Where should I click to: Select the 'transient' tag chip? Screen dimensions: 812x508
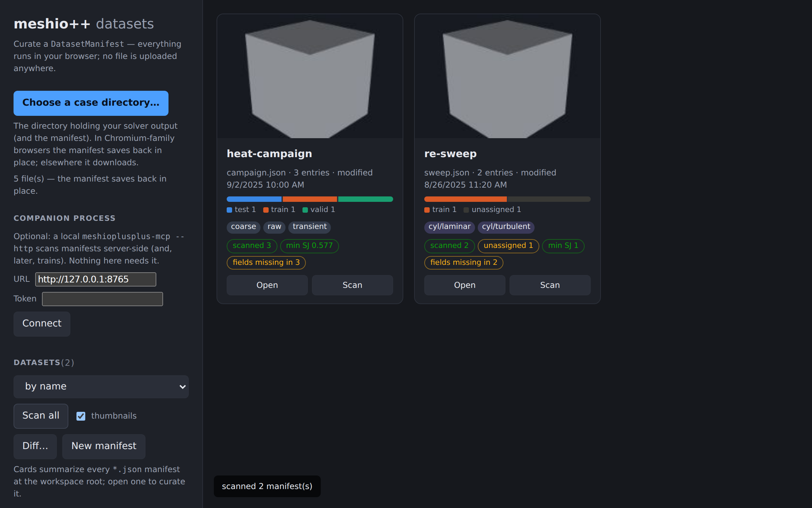point(310,227)
